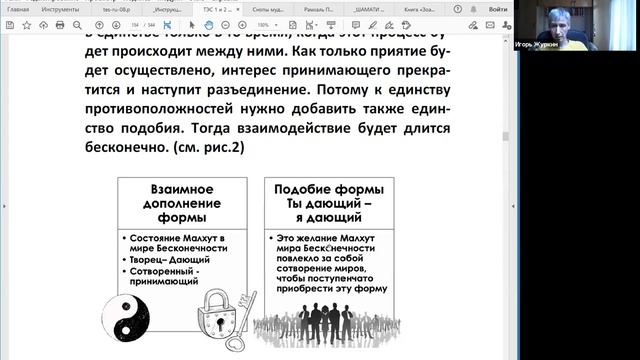Select the highlighter pen tool

[x=373, y=25]
